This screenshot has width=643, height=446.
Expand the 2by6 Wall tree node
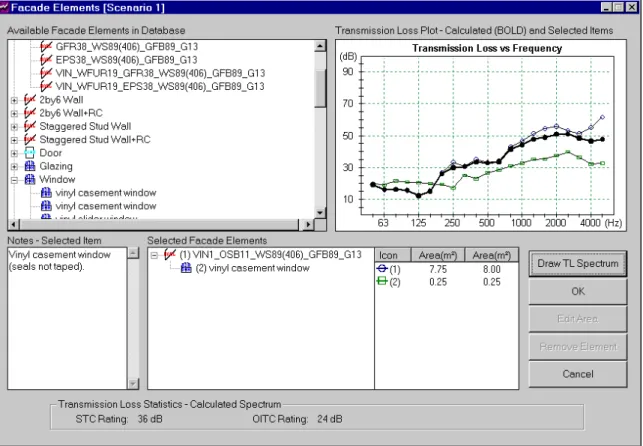tap(14, 100)
